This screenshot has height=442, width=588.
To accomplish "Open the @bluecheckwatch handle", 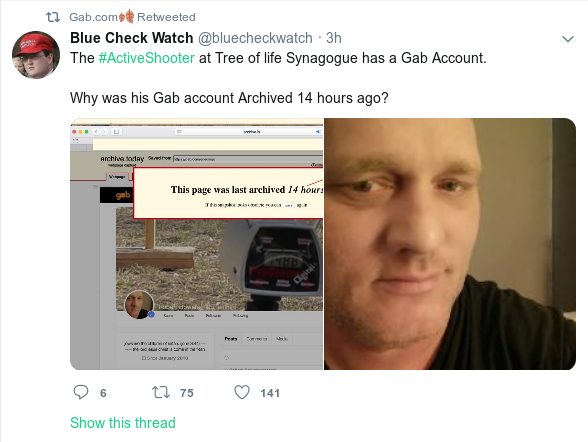I will [255, 38].
